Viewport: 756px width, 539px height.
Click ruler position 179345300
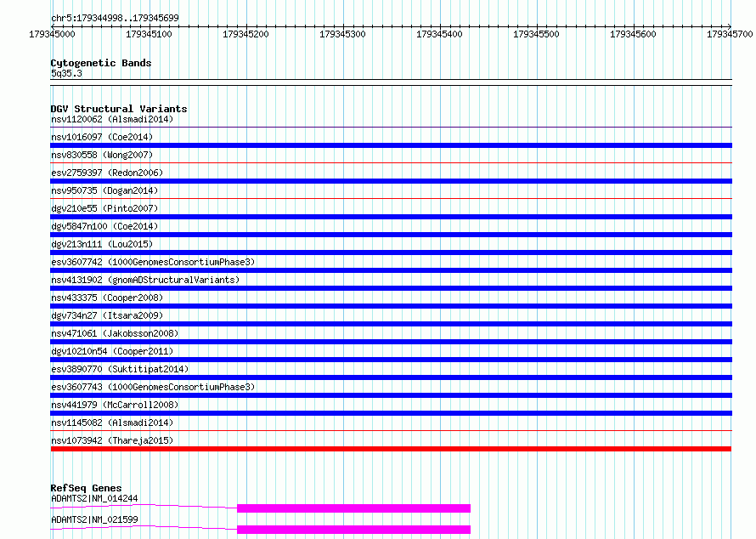pyautogui.click(x=343, y=34)
